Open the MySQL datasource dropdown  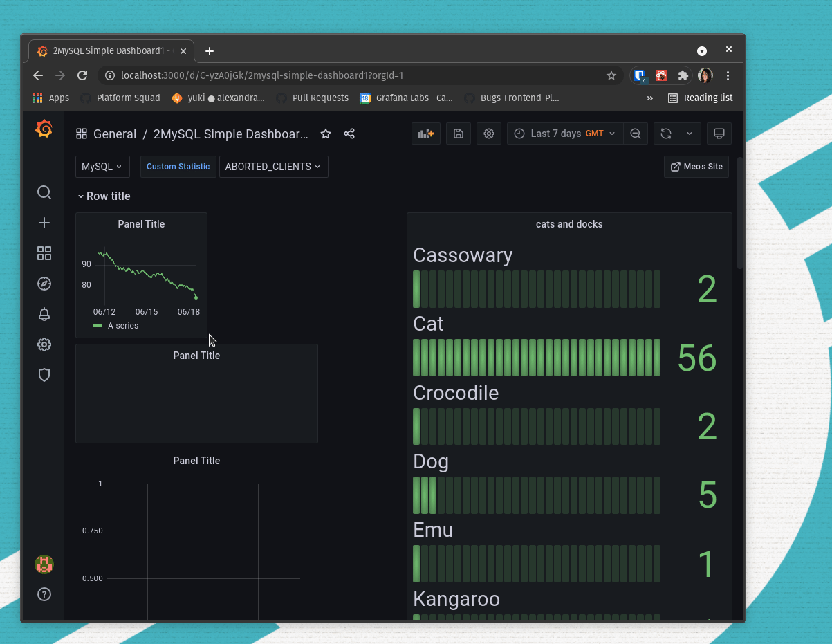102,167
